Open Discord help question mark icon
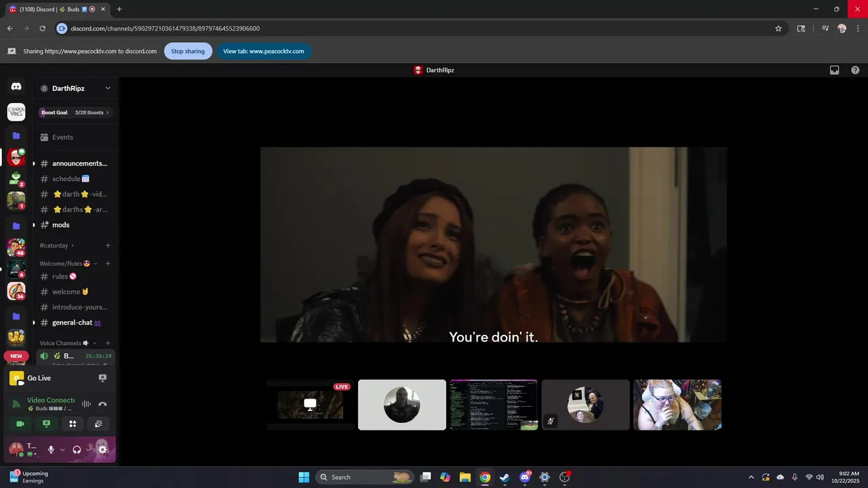The width and height of the screenshot is (868, 488). 855,70
